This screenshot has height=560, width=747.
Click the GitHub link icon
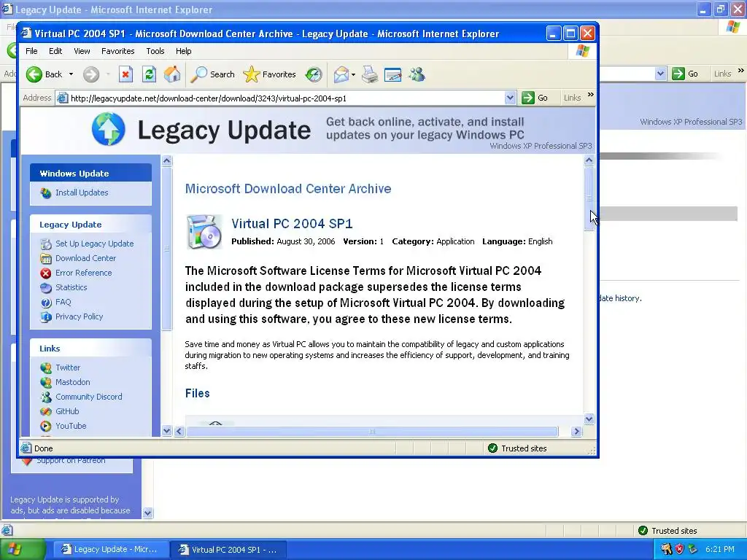click(46, 411)
